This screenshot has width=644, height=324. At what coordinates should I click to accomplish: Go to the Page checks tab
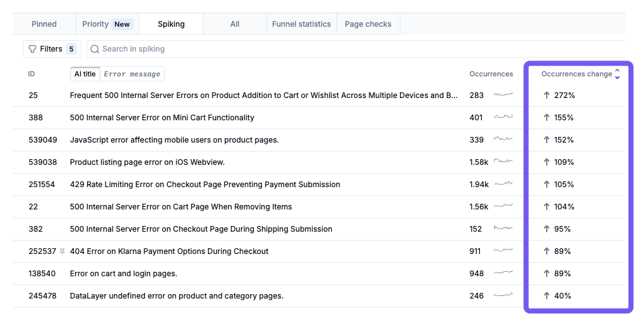pyautogui.click(x=368, y=24)
